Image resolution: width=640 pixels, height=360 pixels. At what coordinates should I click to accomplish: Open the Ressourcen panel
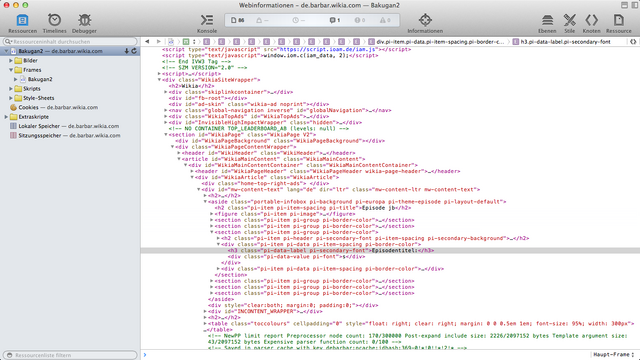[x=22, y=23]
